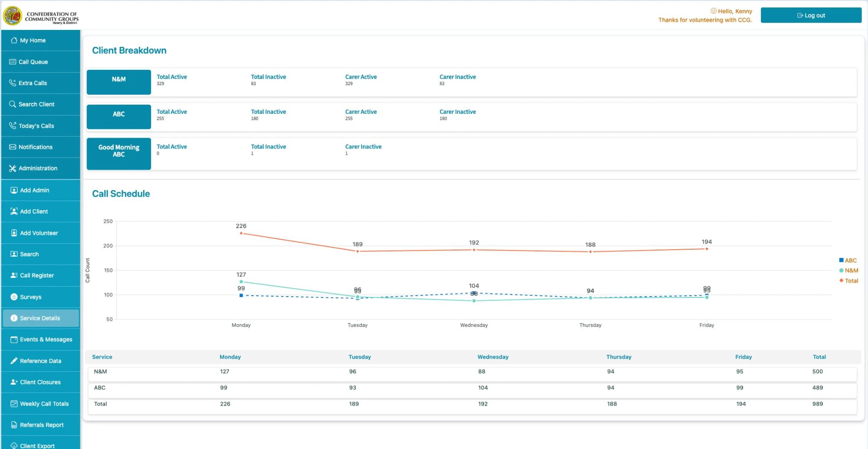
Task: Click the Total Friday data point labeled 194
Action: pyautogui.click(x=707, y=249)
